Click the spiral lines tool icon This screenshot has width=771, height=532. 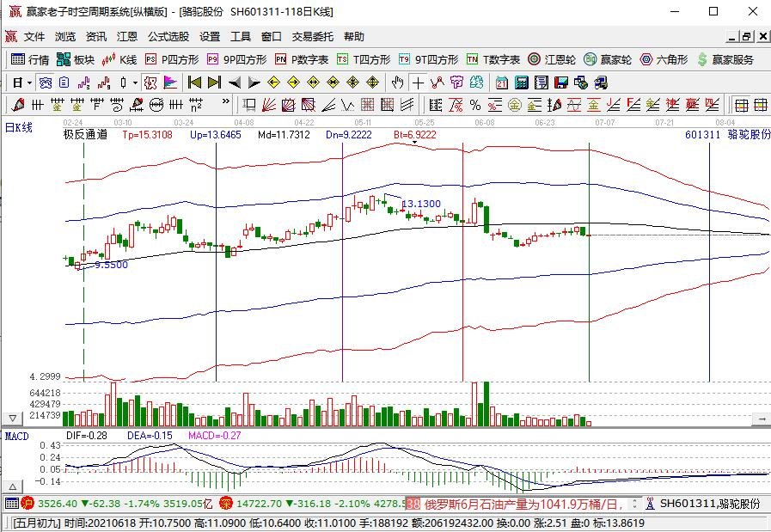click(x=117, y=105)
